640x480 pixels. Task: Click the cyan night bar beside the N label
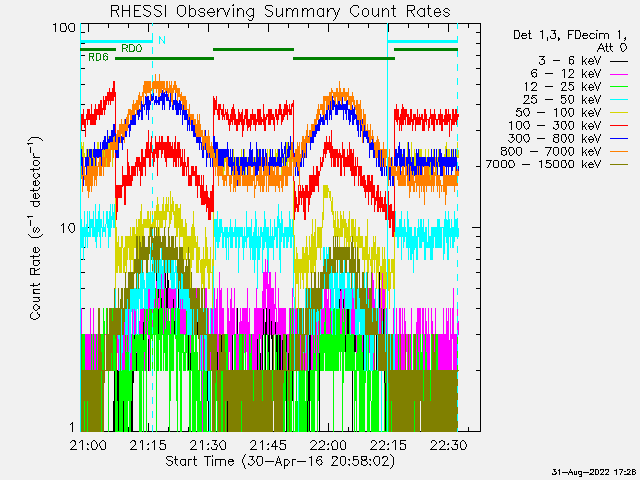coord(117,41)
